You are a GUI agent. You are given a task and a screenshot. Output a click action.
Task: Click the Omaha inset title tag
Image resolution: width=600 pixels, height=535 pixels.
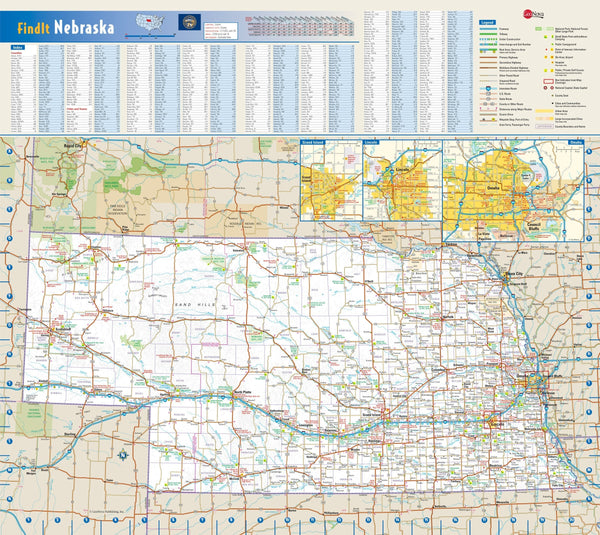(576, 142)
